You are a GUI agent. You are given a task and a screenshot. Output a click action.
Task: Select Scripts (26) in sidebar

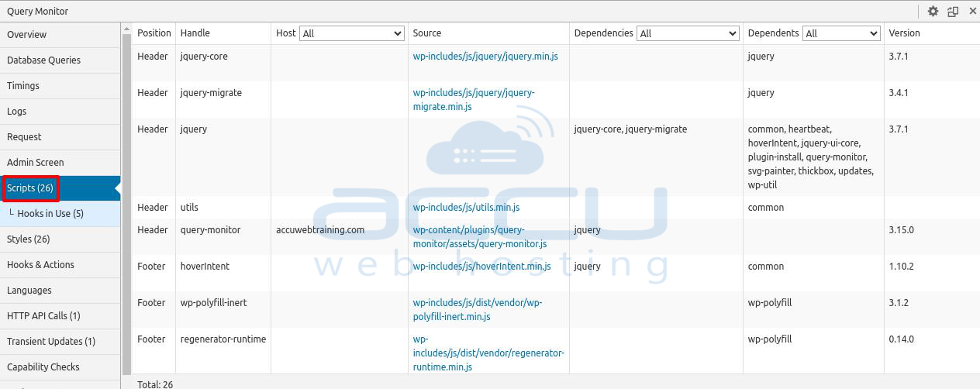(60, 188)
